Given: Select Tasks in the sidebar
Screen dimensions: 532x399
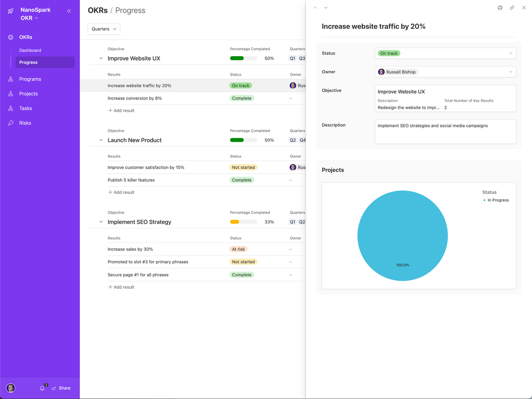Looking at the screenshot, I should pos(25,108).
